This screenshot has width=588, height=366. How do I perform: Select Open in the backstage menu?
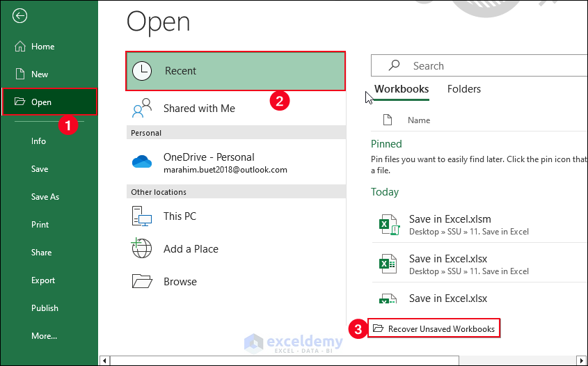click(49, 102)
